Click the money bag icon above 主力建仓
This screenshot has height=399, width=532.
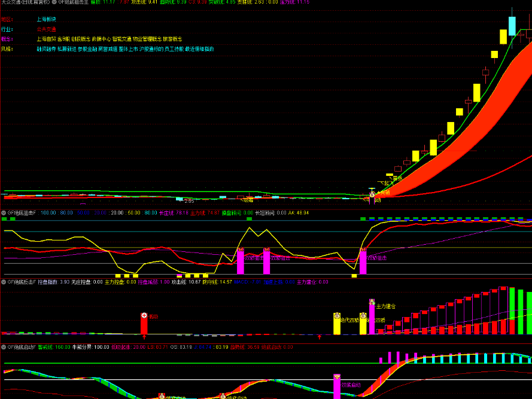(372, 301)
